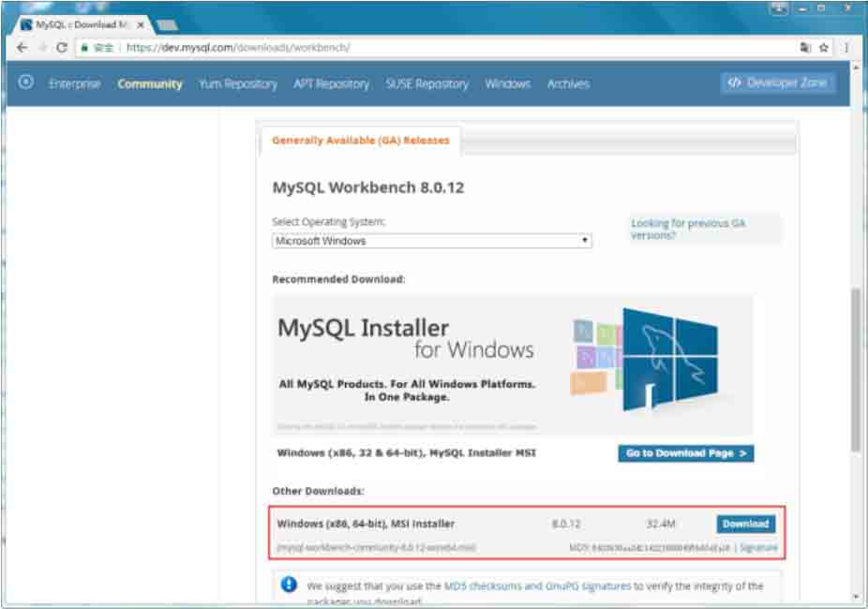Click the MySQL Workbench 8.0.12 heading
The height and width of the screenshot is (609, 868).
(x=368, y=187)
